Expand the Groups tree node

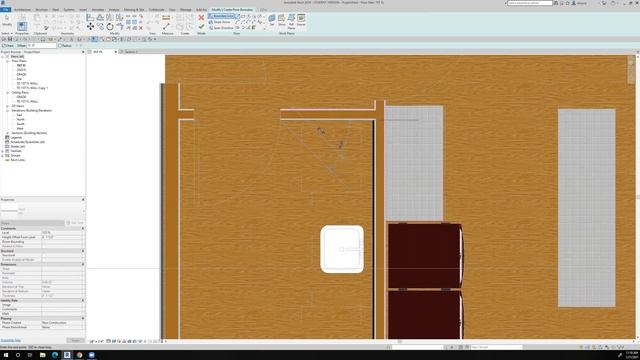(3, 156)
